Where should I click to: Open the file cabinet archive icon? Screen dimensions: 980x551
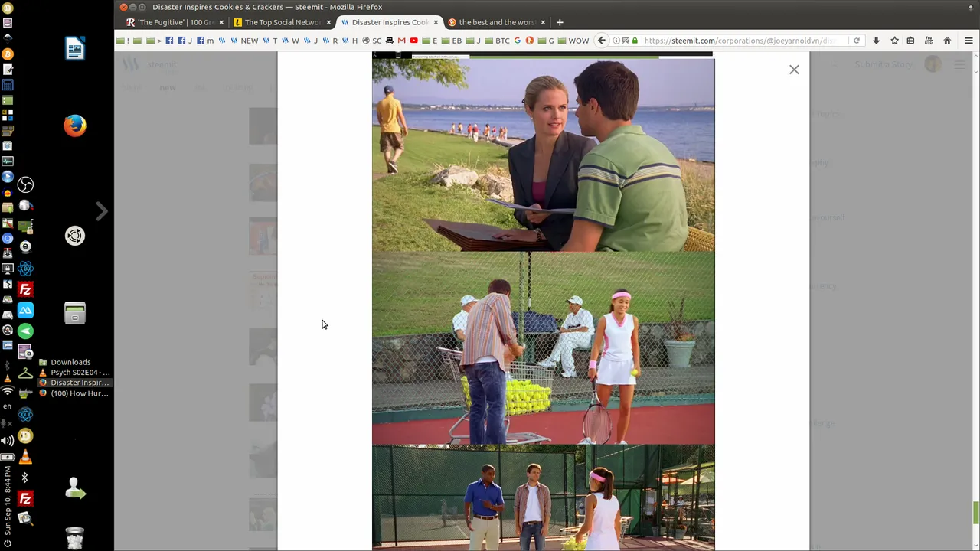[x=75, y=312]
